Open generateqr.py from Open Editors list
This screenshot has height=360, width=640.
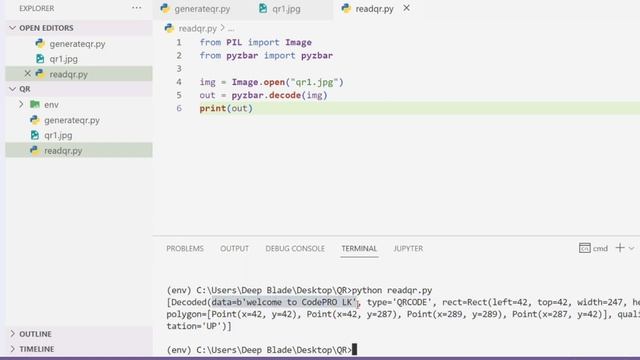point(77,44)
